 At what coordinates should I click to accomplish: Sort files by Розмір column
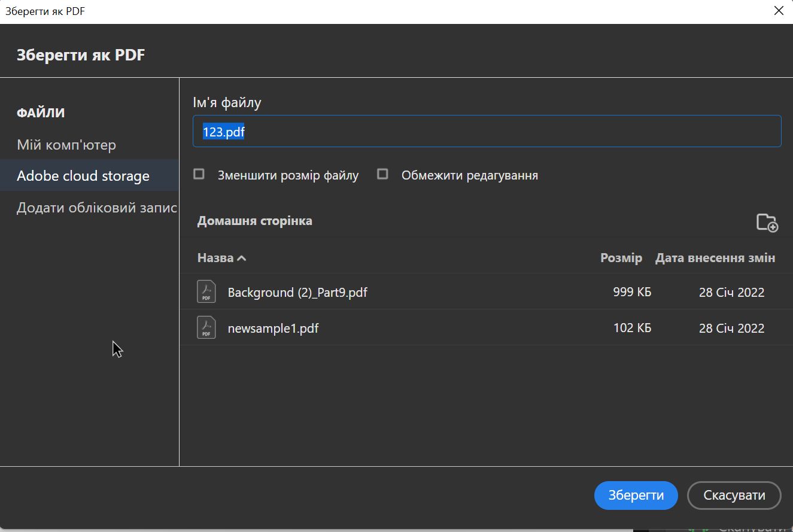tap(621, 258)
